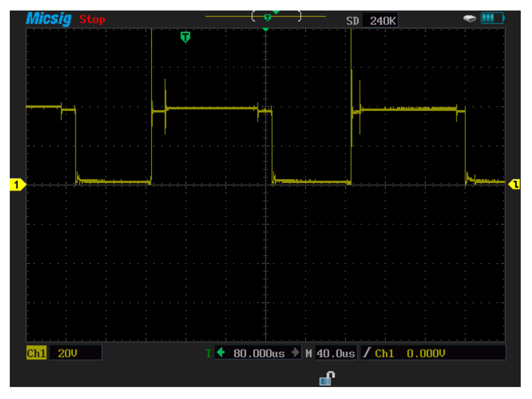Click the SD label beside memory depth
Image resolution: width=532 pixels, height=399 pixels.
point(352,21)
